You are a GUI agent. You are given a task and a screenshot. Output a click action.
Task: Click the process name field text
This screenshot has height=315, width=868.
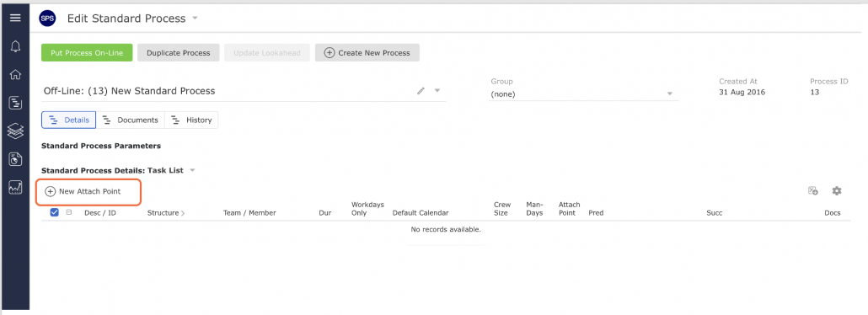tap(130, 91)
